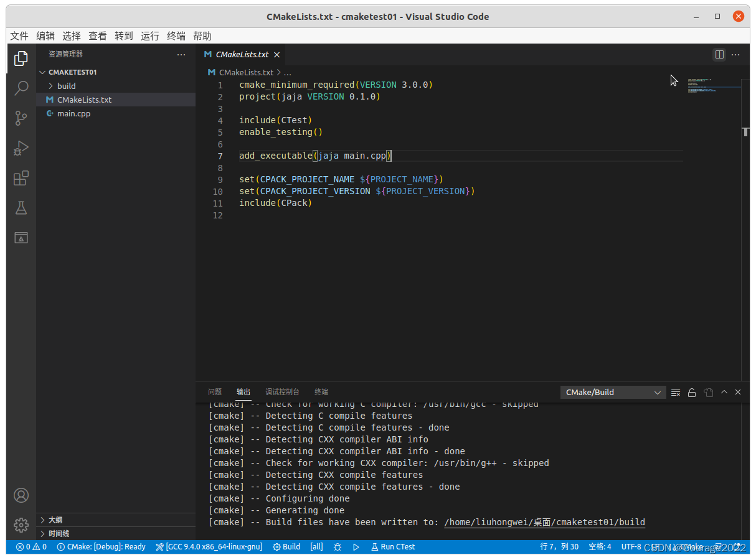Open errors and warnings problems count
This screenshot has height=560, width=756.
(32, 547)
